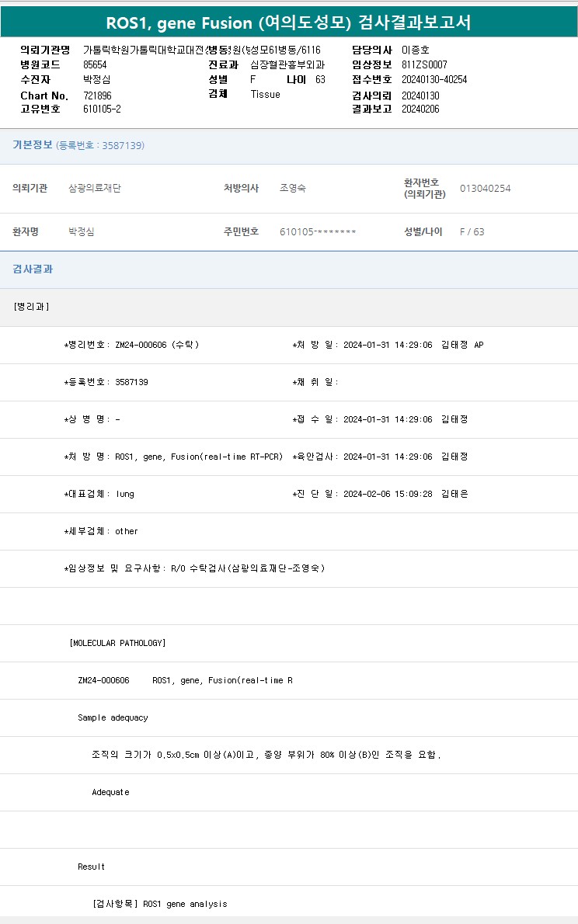
Task: Select the 담당의사 name 이종호
Action: 415,50
